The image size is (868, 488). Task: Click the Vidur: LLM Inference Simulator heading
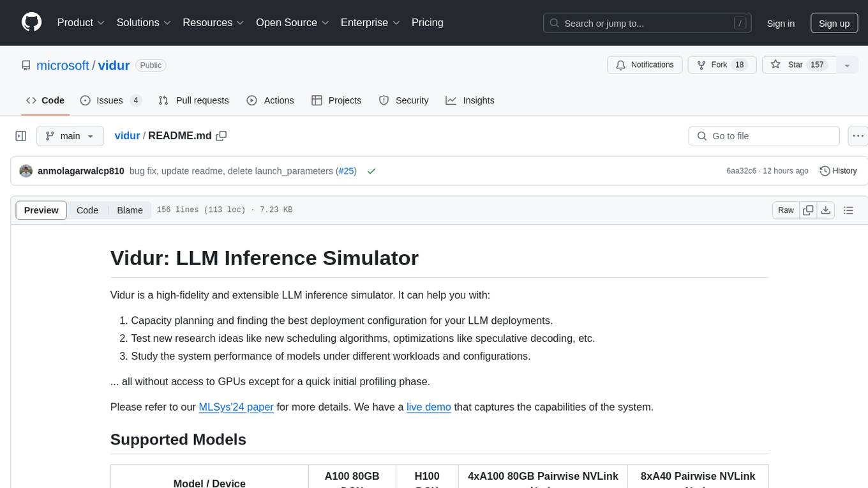[x=264, y=257]
